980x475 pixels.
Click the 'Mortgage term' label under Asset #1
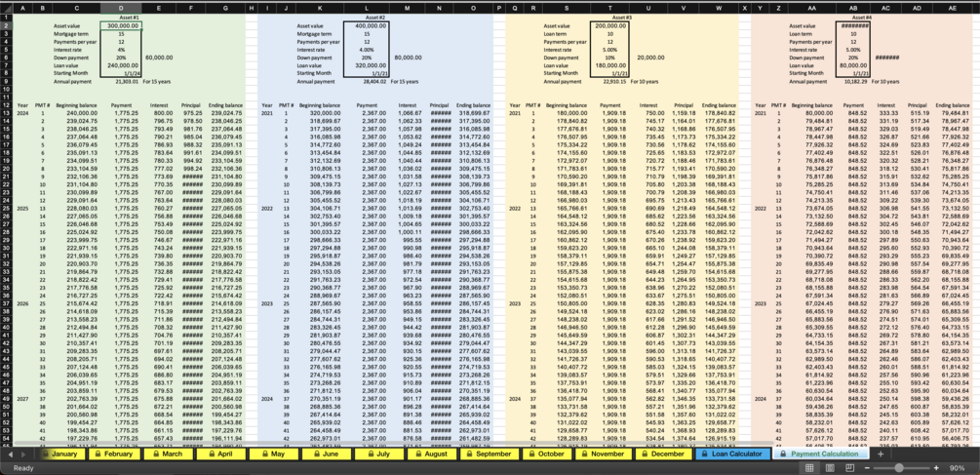[x=69, y=34]
